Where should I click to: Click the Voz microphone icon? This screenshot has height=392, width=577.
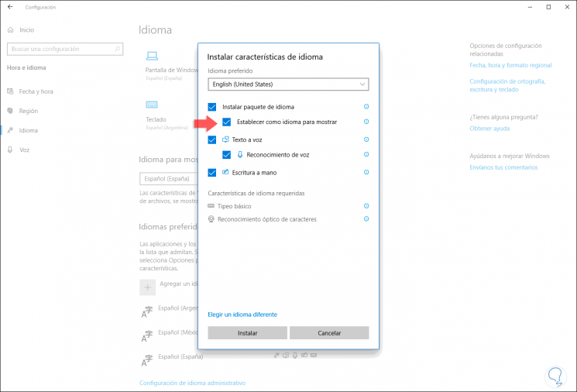[10, 150]
